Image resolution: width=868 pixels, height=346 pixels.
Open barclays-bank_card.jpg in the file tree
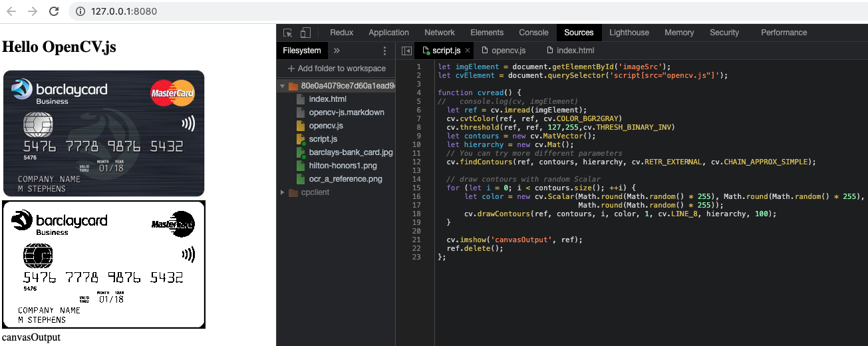click(x=351, y=152)
